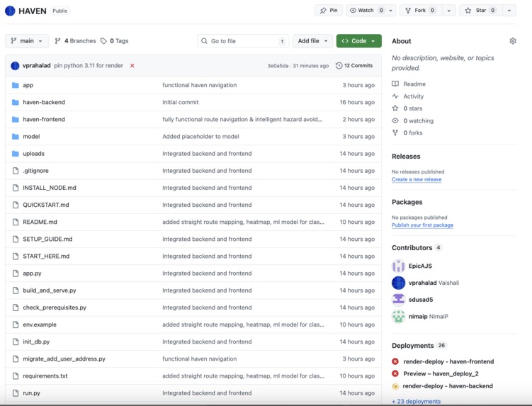Show the + 23 deployments link

coord(417,401)
